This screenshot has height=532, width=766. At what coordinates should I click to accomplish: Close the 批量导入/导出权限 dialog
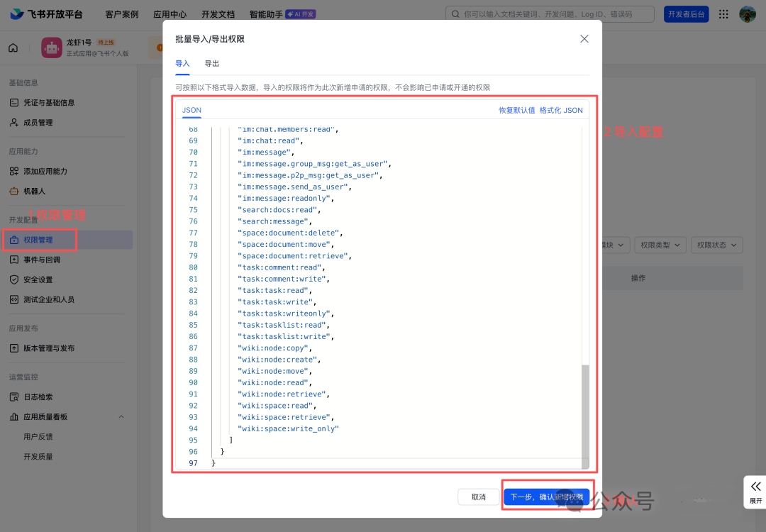[x=584, y=39]
